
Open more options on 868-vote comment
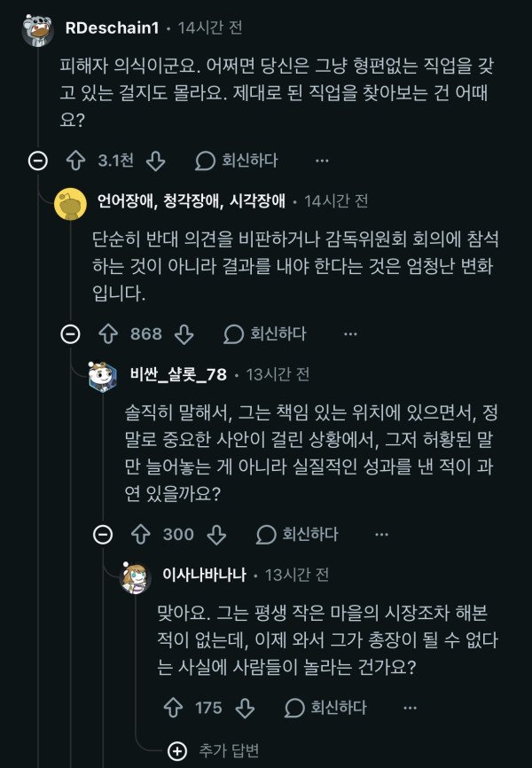[351, 333]
